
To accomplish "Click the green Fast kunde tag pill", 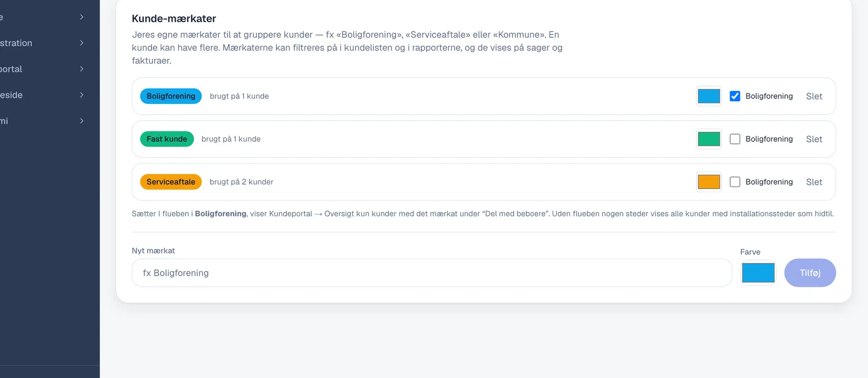I will [167, 139].
